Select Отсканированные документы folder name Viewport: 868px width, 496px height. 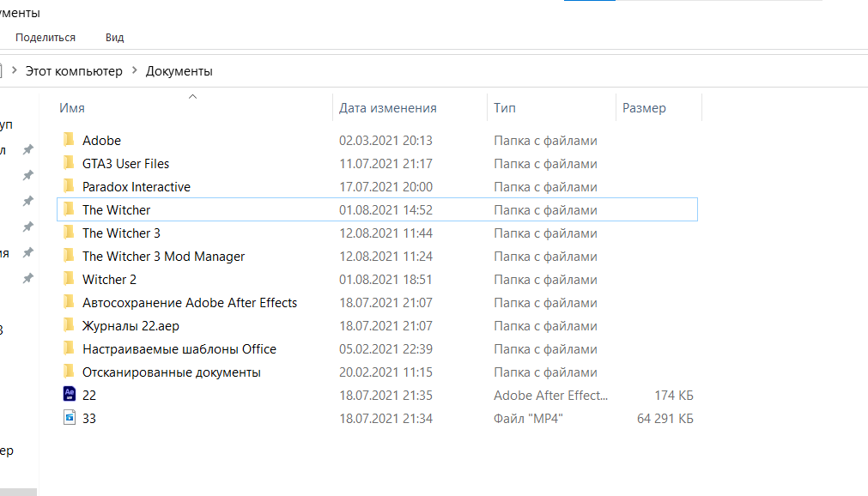coord(172,372)
